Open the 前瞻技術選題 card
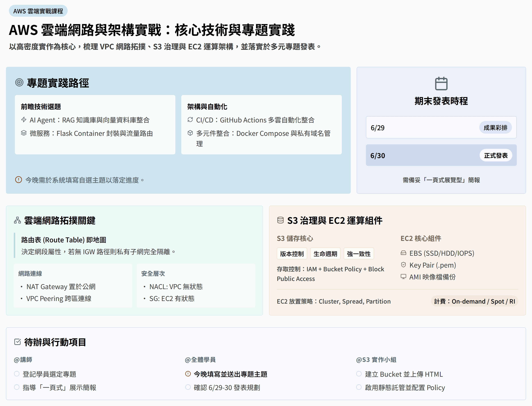 click(x=95, y=125)
